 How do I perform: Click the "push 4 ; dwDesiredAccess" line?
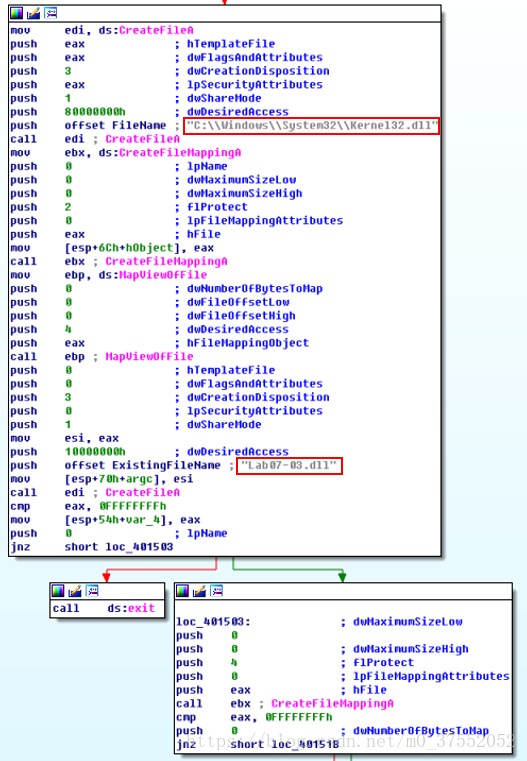[x=149, y=329]
